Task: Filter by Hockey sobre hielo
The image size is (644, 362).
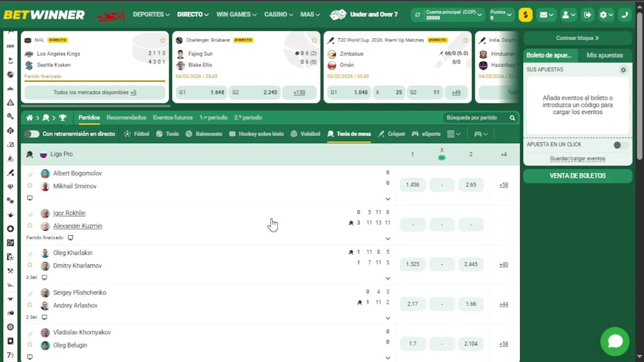Action: (257, 134)
